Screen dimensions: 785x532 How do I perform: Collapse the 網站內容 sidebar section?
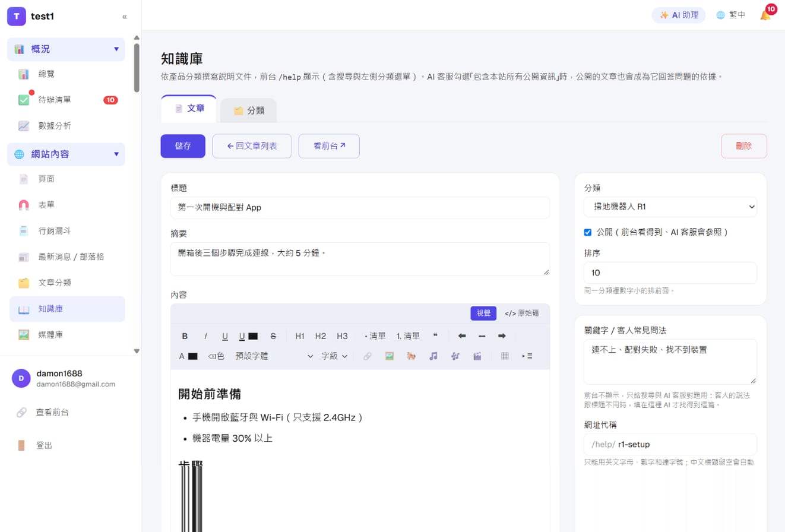click(x=67, y=154)
